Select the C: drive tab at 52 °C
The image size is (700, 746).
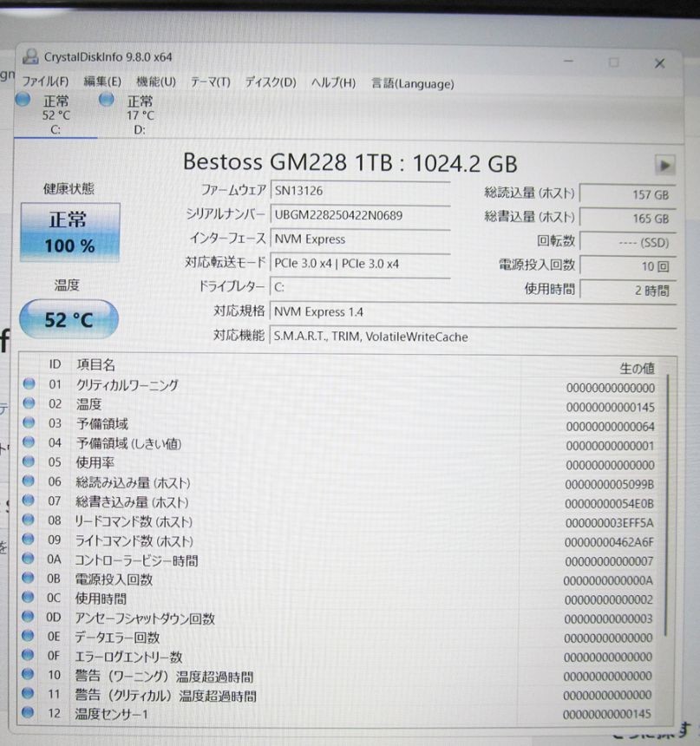point(56,115)
